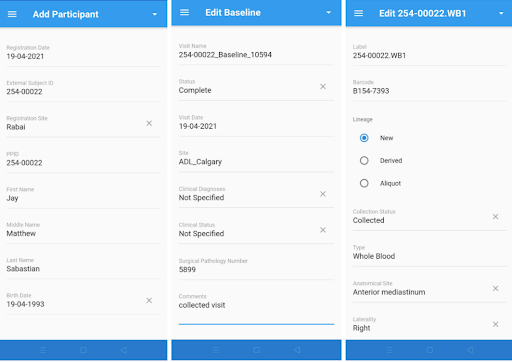The image size is (512, 362).
Task: Tap Android home button under Edit 254-00022.WB1
Action: point(430,350)
